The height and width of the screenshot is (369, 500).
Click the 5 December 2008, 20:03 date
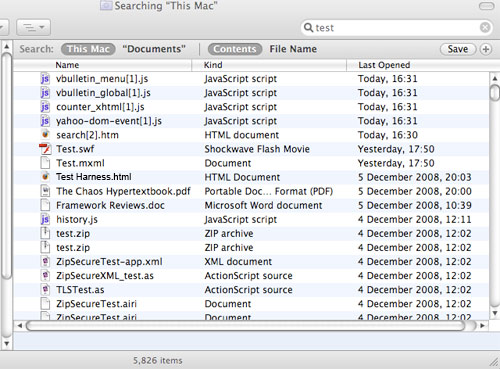[415, 177]
